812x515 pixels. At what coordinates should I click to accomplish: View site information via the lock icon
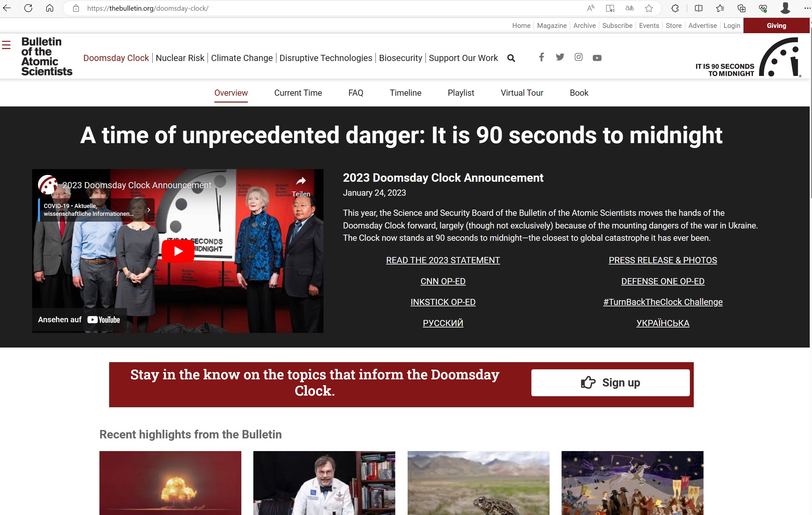tap(76, 8)
